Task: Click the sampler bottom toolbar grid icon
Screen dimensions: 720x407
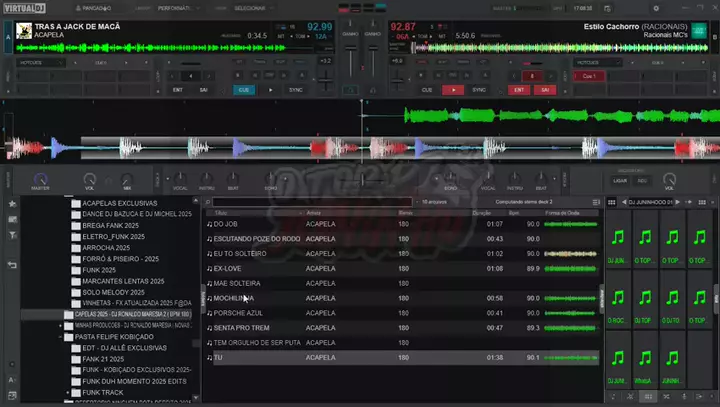Action: point(648,396)
